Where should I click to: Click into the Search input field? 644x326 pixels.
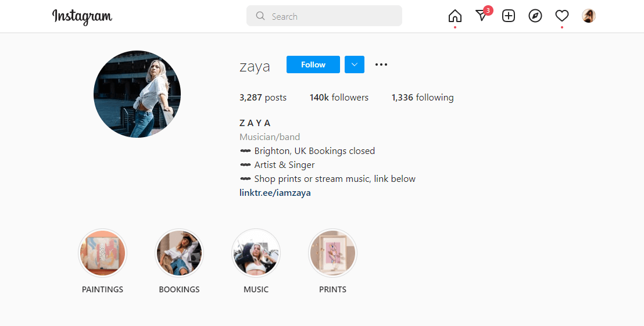click(324, 16)
